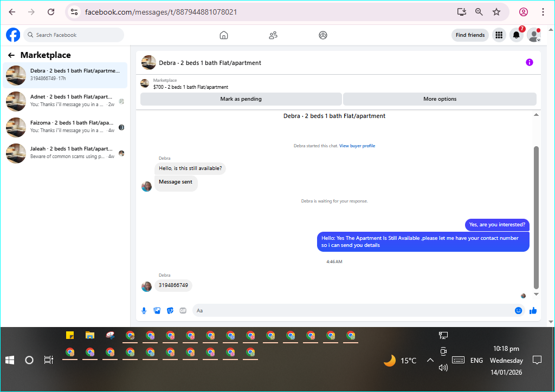Open the Chrome profile icon
The image size is (555, 392).
pos(524,12)
